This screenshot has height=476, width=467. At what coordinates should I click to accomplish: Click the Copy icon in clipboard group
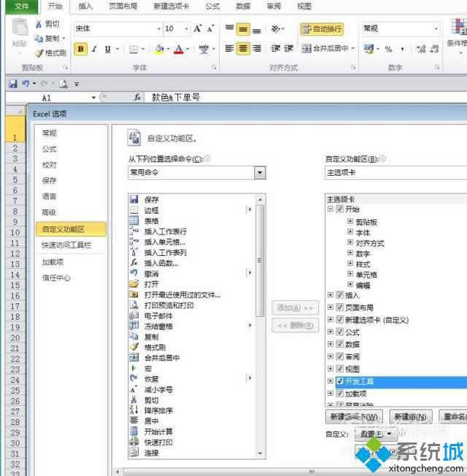[39, 38]
